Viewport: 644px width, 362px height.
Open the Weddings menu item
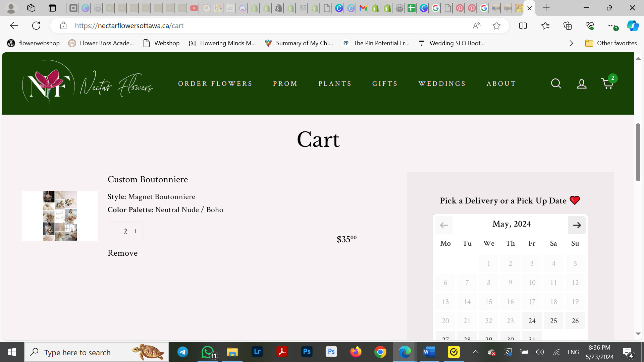click(442, 83)
